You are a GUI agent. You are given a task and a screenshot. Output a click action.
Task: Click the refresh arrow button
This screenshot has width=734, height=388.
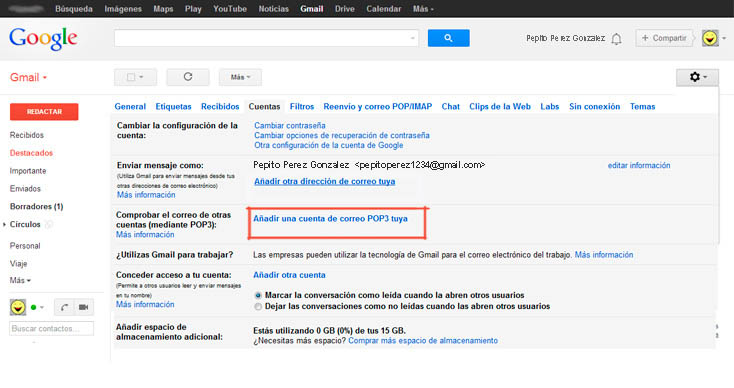pyautogui.click(x=188, y=77)
